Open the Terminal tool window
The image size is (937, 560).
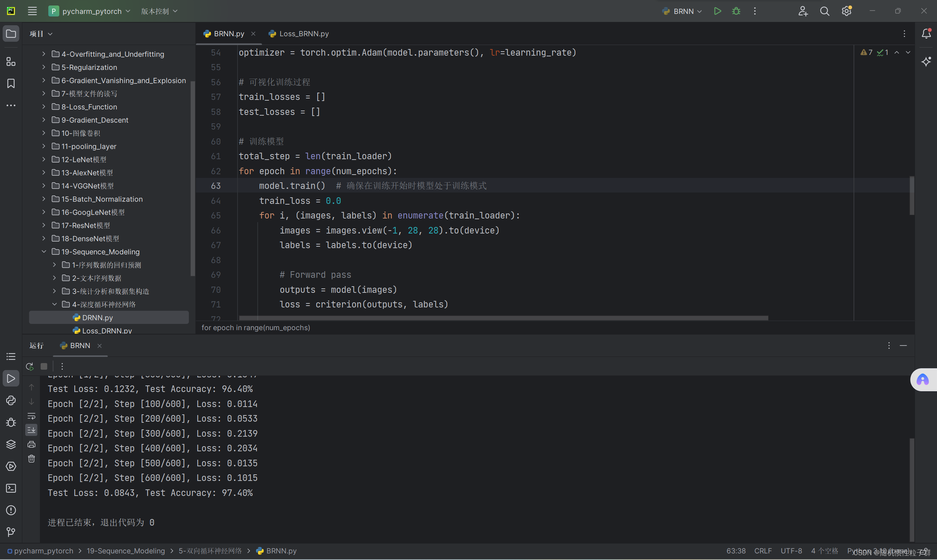point(11,488)
